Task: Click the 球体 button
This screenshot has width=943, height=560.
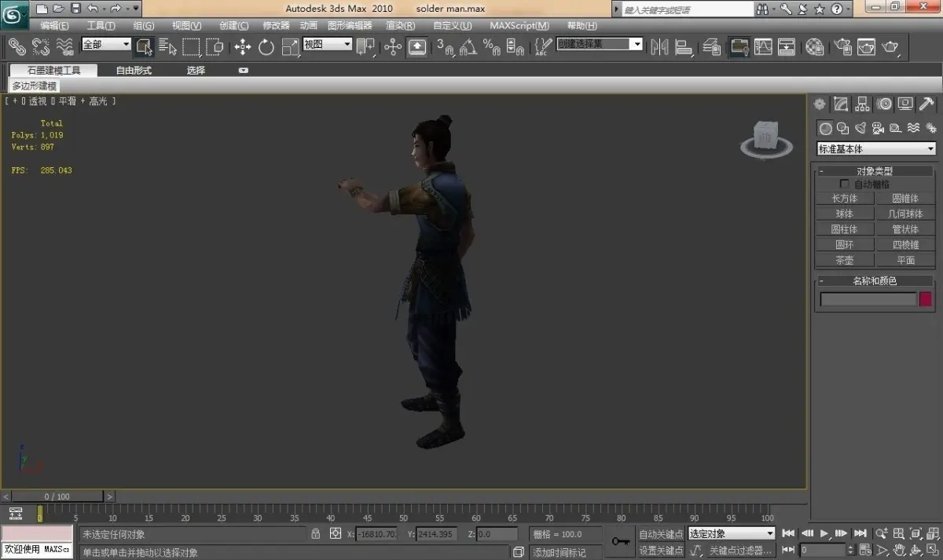Action: pyautogui.click(x=845, y=214)
